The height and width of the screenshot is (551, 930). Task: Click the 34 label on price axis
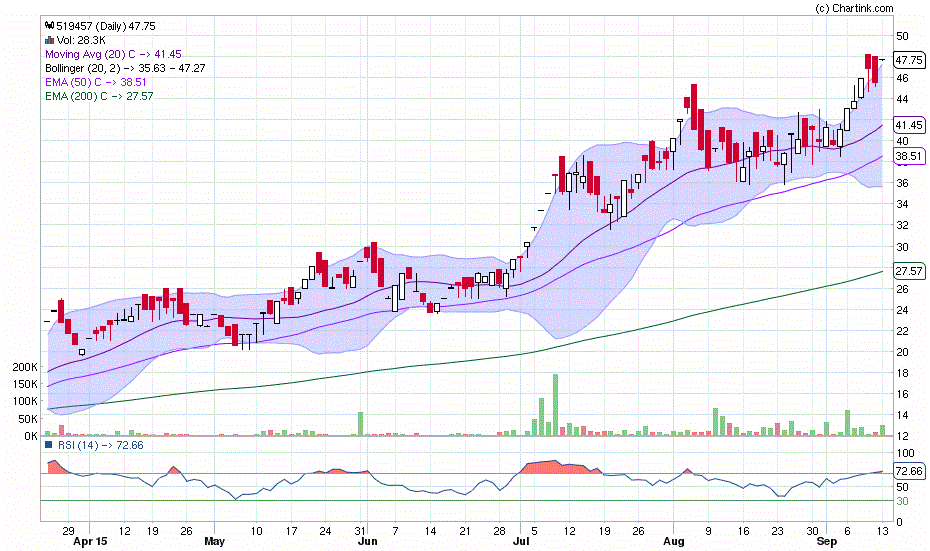click(902, 204)
